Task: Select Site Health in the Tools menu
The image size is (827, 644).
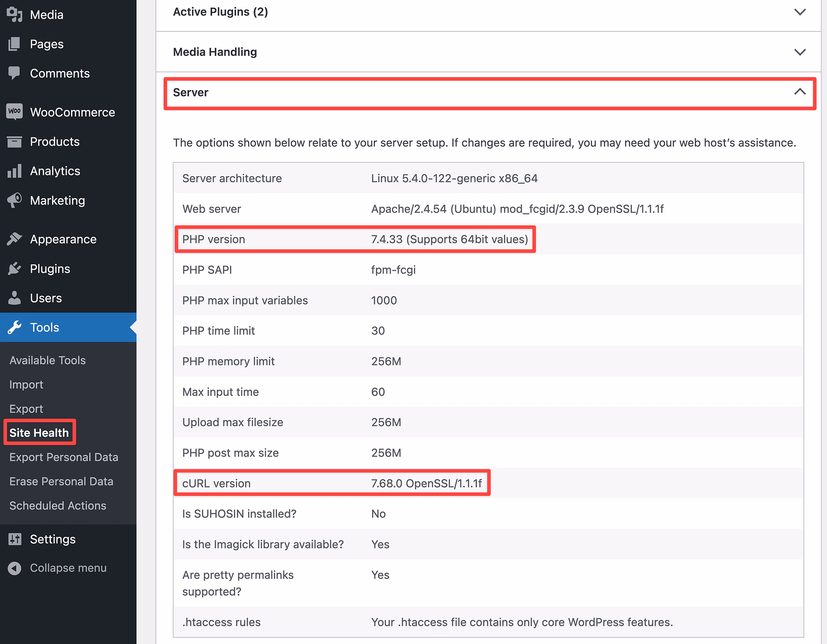Action: point(39,432)
